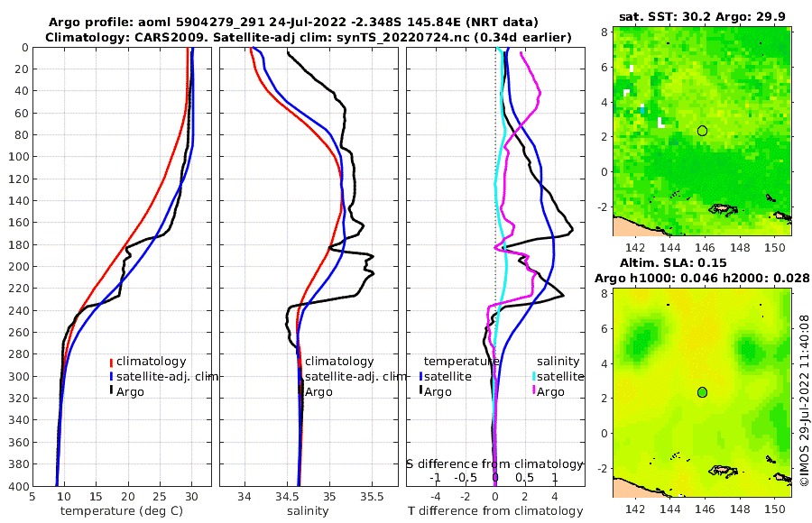Click the float position circle on SST map
The image size is (812, 523).
coord(702,131)
